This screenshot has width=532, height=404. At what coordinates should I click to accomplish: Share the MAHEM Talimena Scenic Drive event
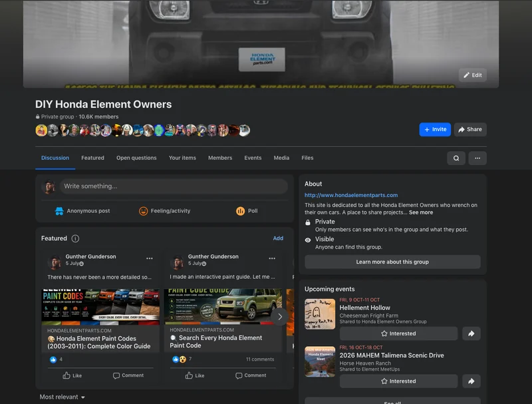click(x=471, y=381)
